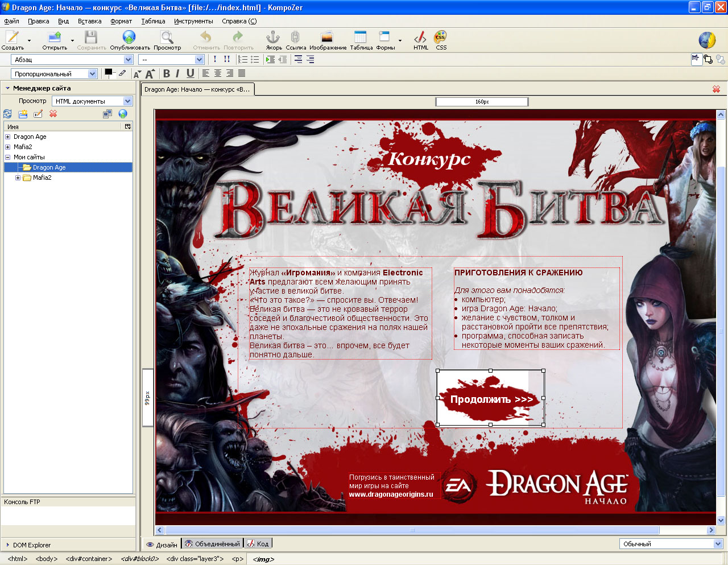Insert a form with Формы icon

(385, 39)
